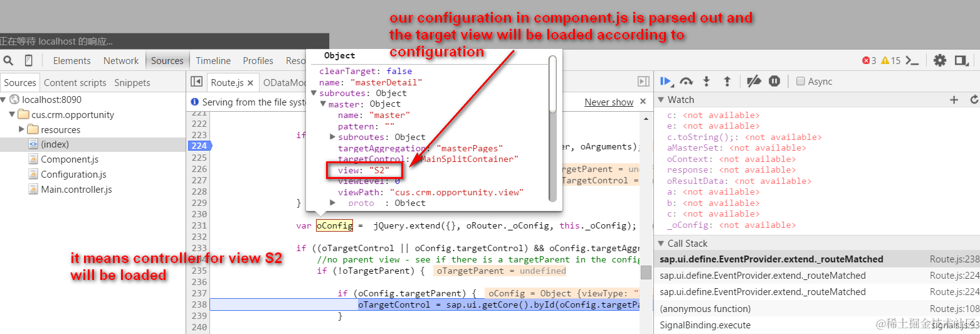Click the Component.js file icon
Image resolution: width=980 pixels, height=334 pixels.
[x=33, y=159]
